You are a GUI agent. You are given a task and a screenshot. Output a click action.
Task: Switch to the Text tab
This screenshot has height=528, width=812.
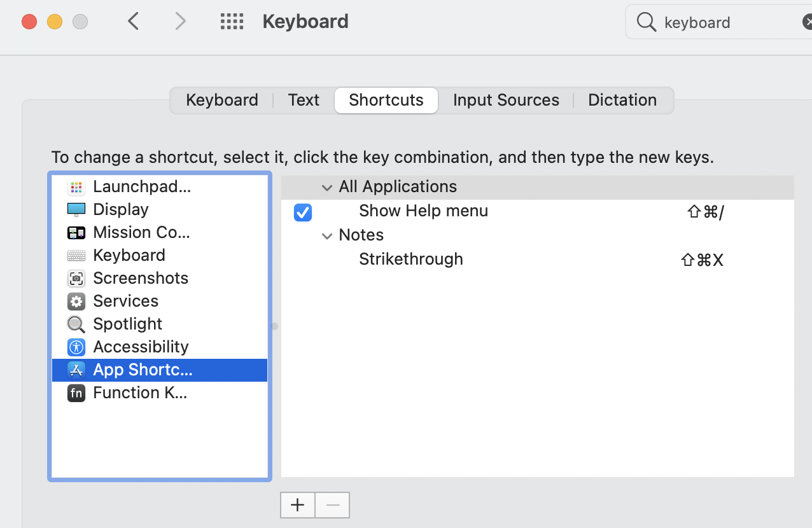point(304,100)
